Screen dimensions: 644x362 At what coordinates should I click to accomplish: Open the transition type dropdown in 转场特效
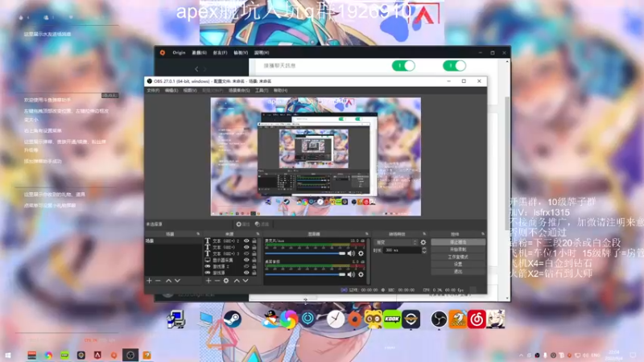pyautogui.click(x=396, y=243)
